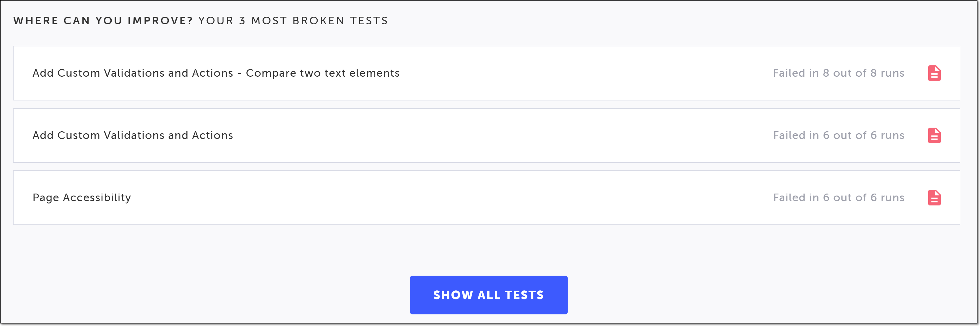Open the report icon in the second broken test row
The height and width of the screenshot is (326, 980).
pos(934,135)
